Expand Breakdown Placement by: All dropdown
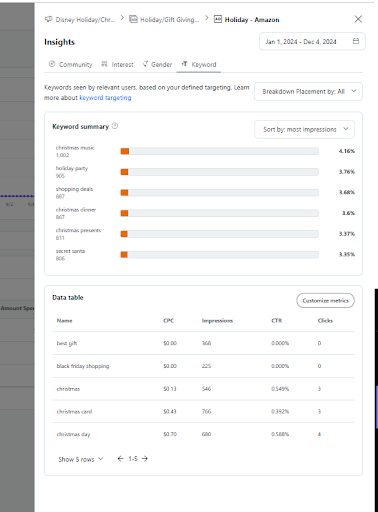378x512 pixels. click(308, 91)
